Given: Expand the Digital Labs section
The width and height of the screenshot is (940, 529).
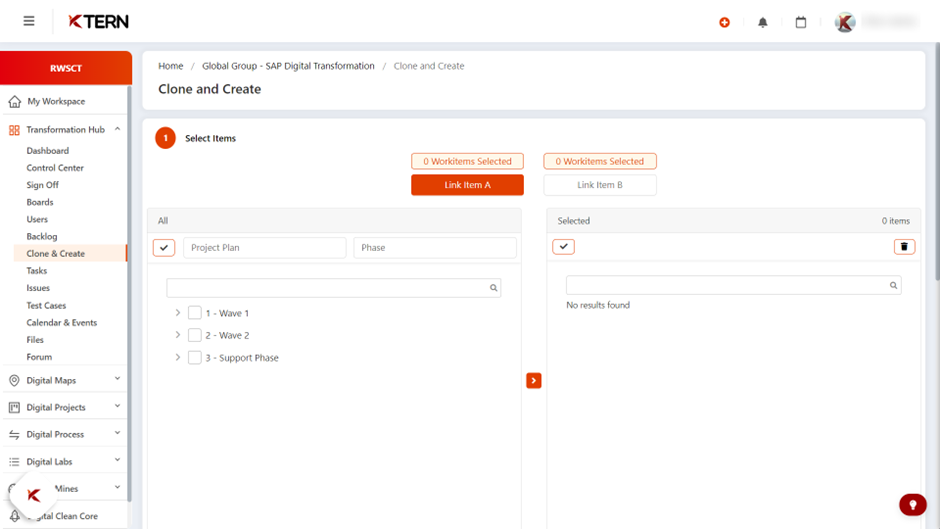Looking at the screenshot, I should click(118, 460).
